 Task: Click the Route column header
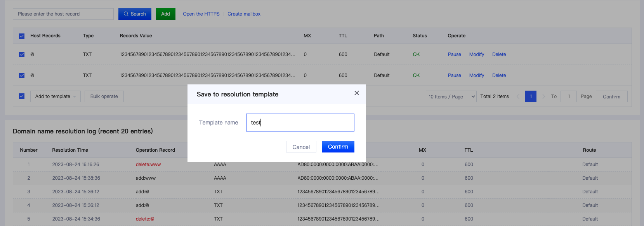point(589,150)
